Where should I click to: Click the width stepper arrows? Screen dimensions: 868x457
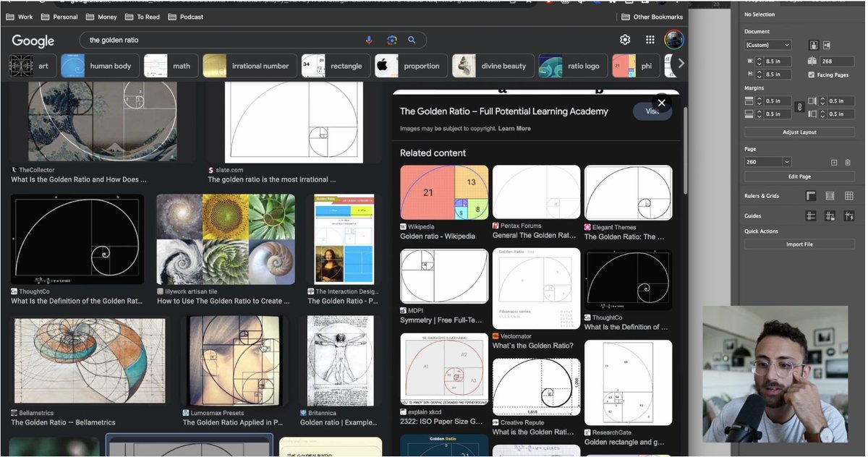point(759,61)
